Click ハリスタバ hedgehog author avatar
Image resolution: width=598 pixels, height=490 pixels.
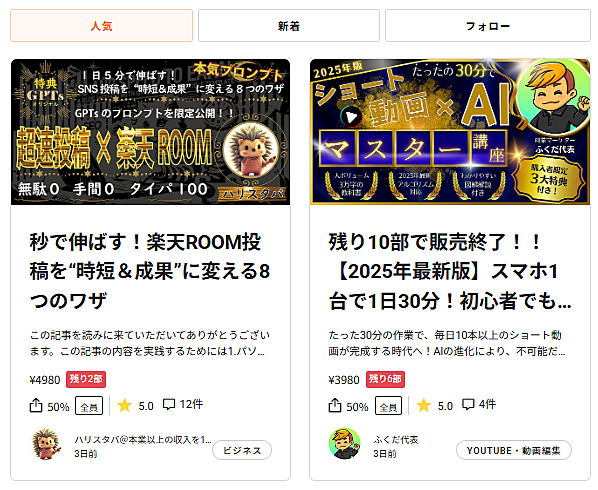tap(46, 443)
